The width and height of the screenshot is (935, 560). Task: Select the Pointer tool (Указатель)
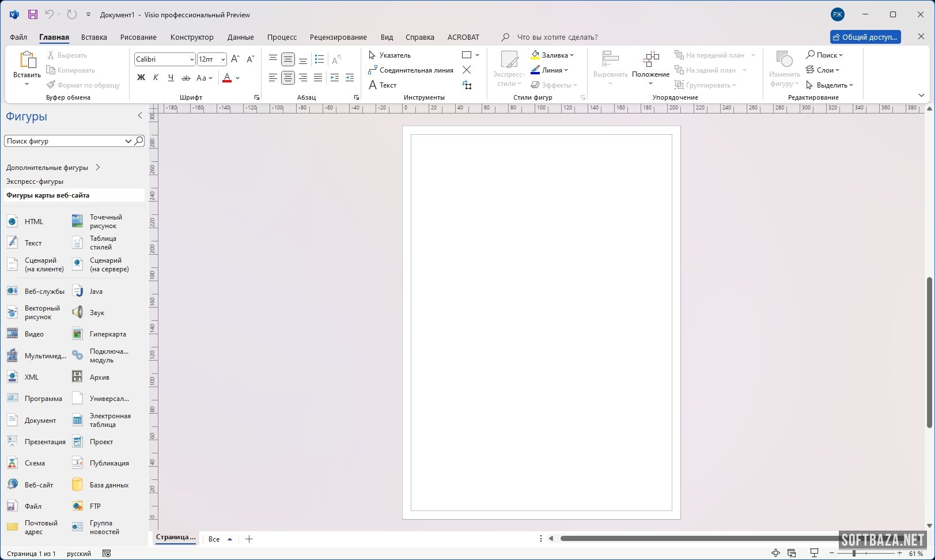tap(389, 55)
